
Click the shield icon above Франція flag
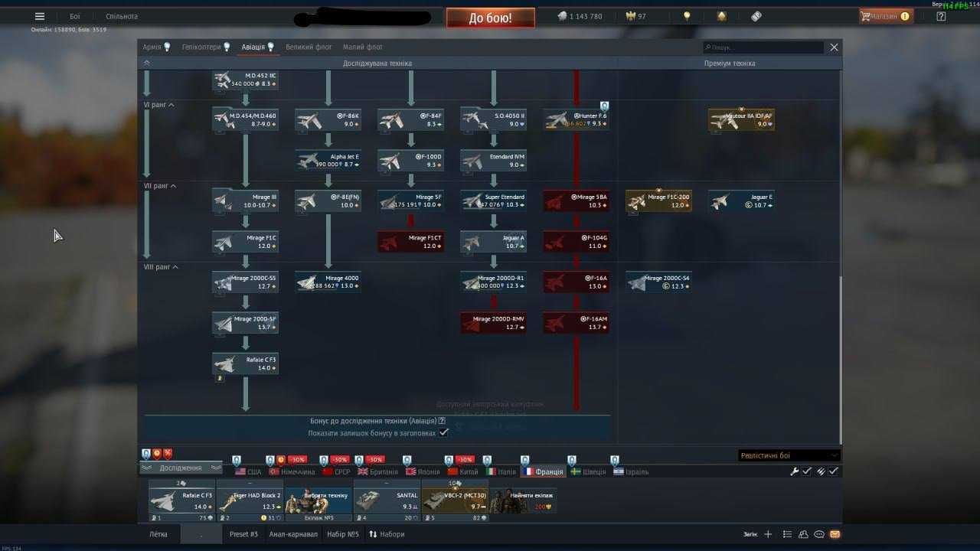pos(524,460)
